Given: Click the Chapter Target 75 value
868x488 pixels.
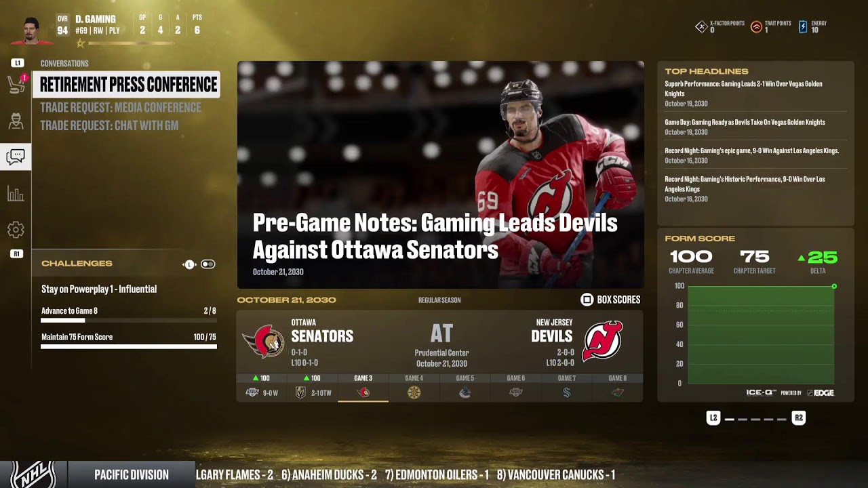Looking at the screenshot, I should (x=754, y=257).
